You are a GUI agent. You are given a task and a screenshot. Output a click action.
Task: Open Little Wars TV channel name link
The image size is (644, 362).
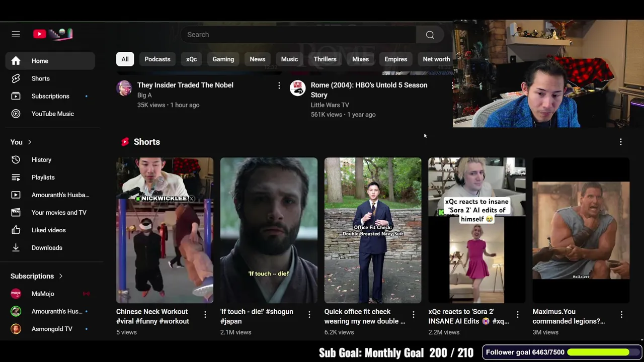(330, 105)
